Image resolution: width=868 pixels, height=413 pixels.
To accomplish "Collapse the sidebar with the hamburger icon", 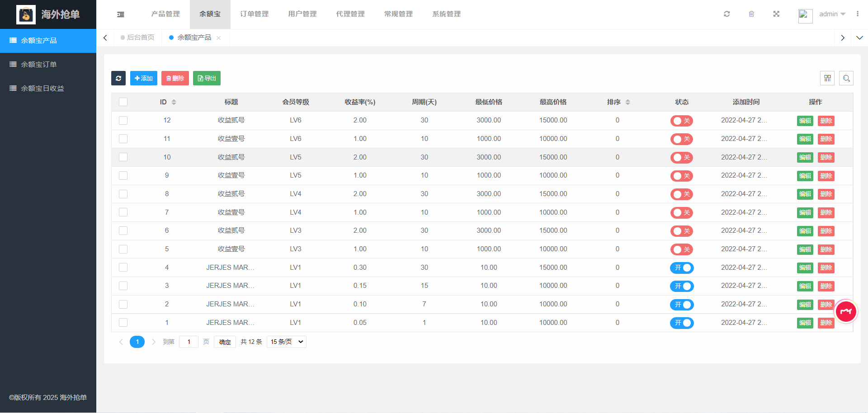I will pyautogui.click(x=121, y=14).
